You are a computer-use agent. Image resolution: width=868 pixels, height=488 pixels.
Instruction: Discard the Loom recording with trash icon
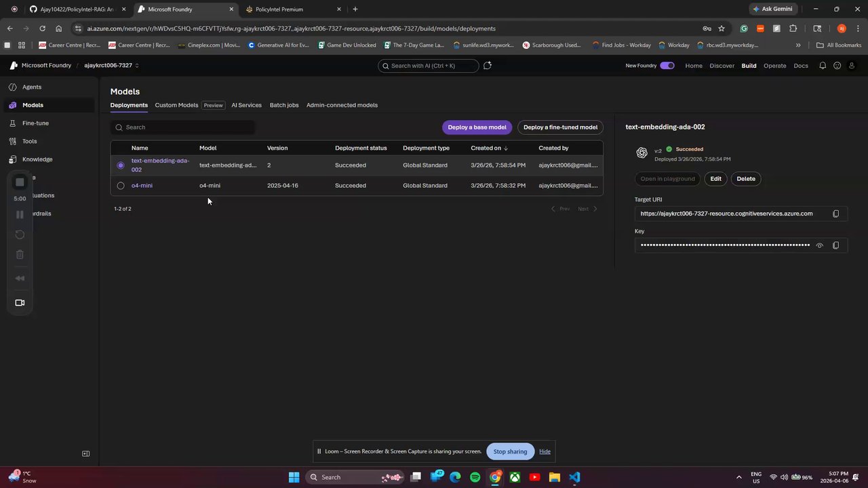click(20, 255)
